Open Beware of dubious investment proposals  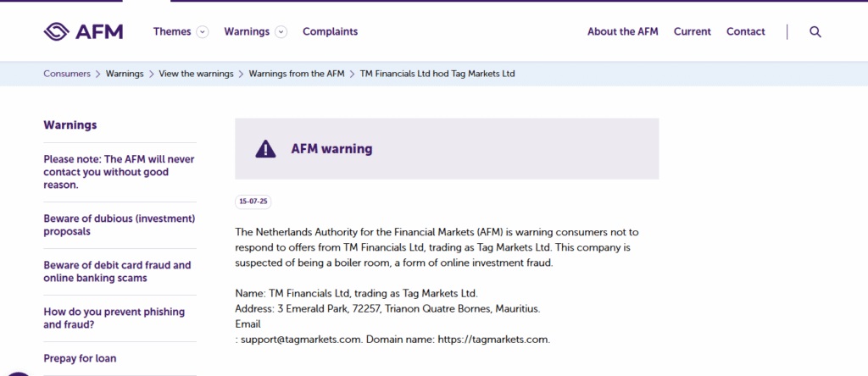(119, 224)
